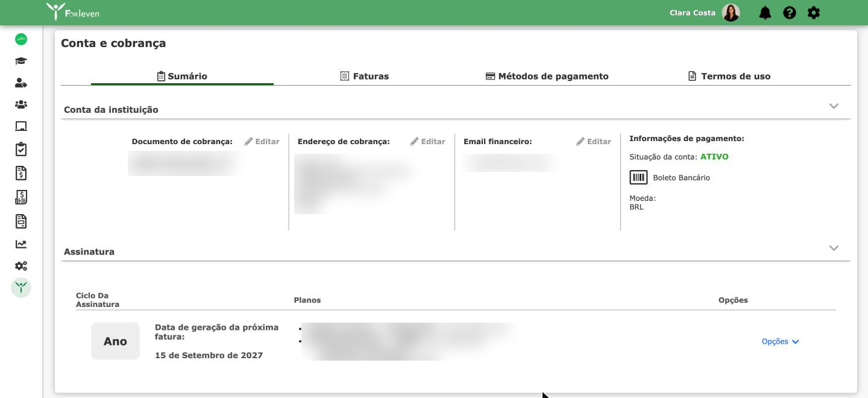This screenshot has height=398, width=868.
Task: Open the clipboard-with-check sidebar icon
Action: [x=21, y=149]
